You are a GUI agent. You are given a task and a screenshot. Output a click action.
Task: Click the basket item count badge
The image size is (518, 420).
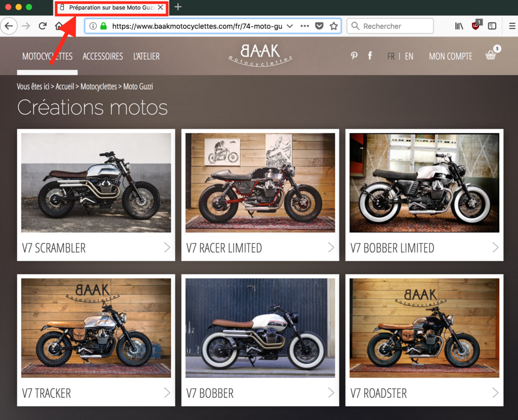point(497,49)
